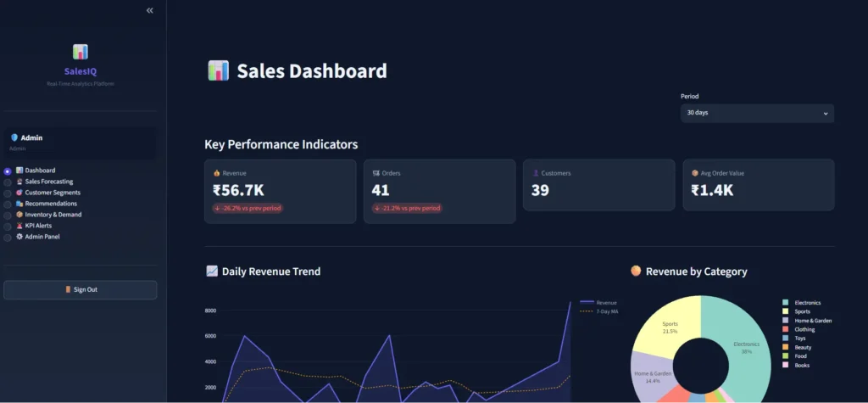
Task: Click the package icon in Avg Order Value card
Action: (695, 173)
